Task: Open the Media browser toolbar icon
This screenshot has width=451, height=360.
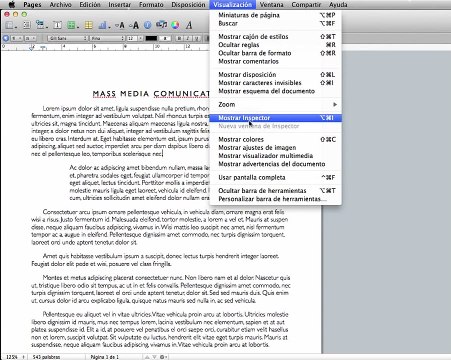Action: 162,25
